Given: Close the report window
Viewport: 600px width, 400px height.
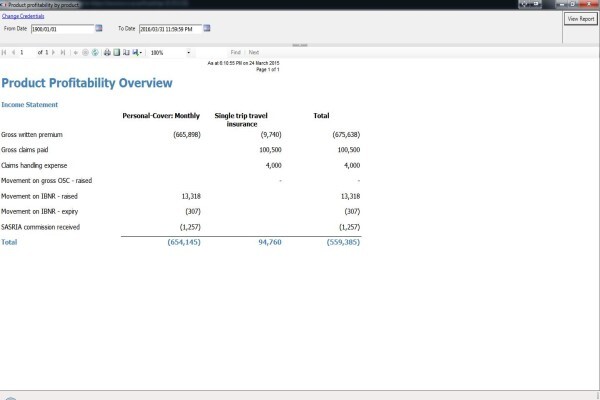Looking at the screenshot, I should click(x=589, y=4).
